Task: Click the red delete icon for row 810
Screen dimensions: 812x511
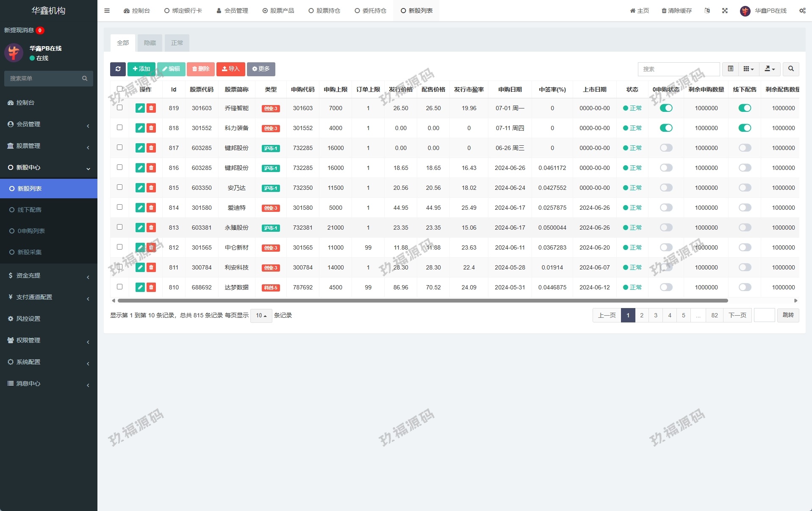Action: [x=151, y=288]
